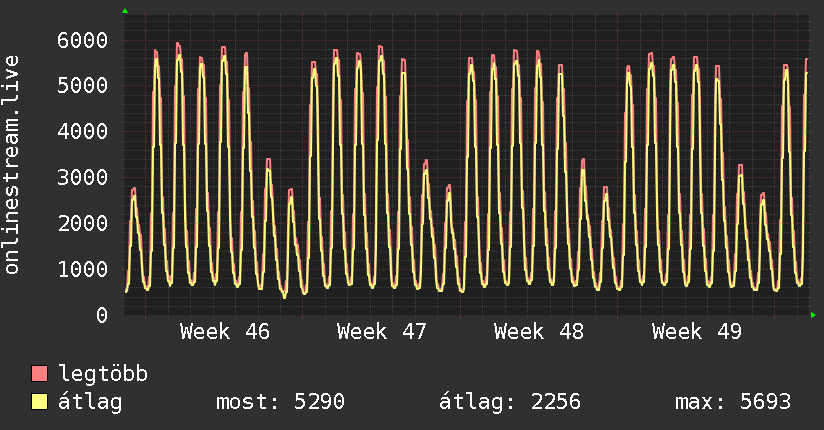Viewport: 824px width, 430px height.
Task: Click the 6000 y-axis tick label
Action: tap(83, 40)
